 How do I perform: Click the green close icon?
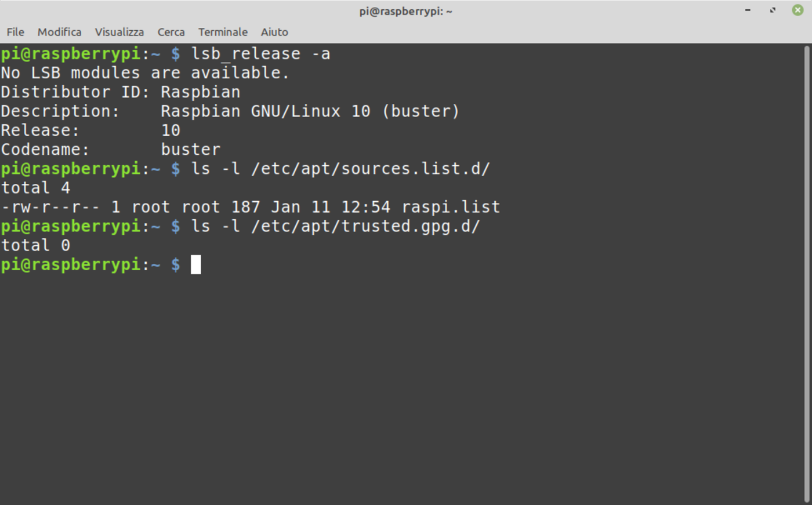click(797, 10)
